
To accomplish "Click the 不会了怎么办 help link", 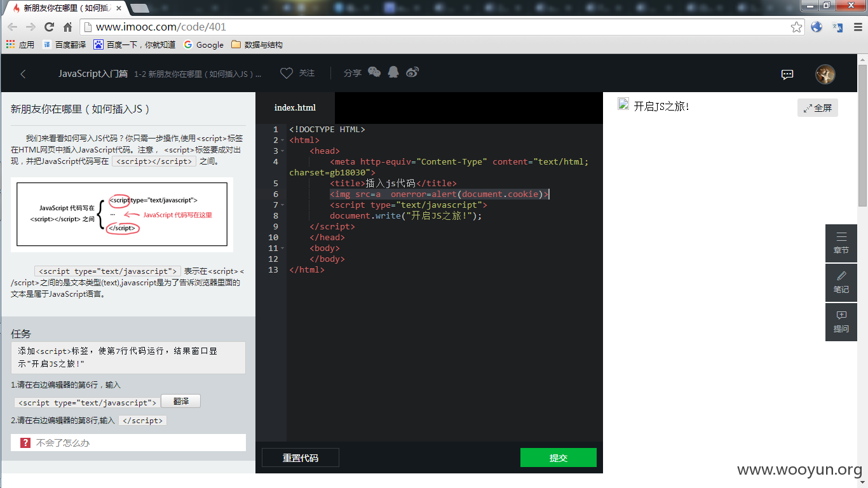I will (x=63, y=443).
